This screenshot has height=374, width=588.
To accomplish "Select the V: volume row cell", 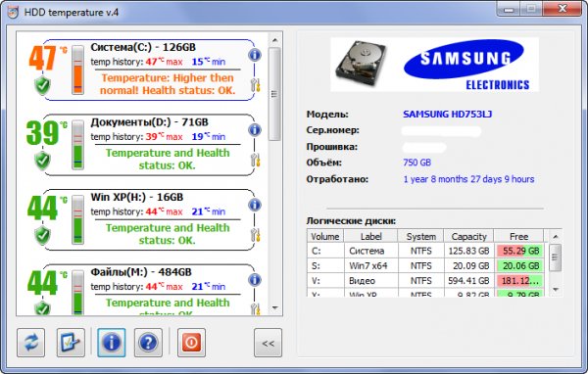I will pyautogui.click(x=325, y=281).
